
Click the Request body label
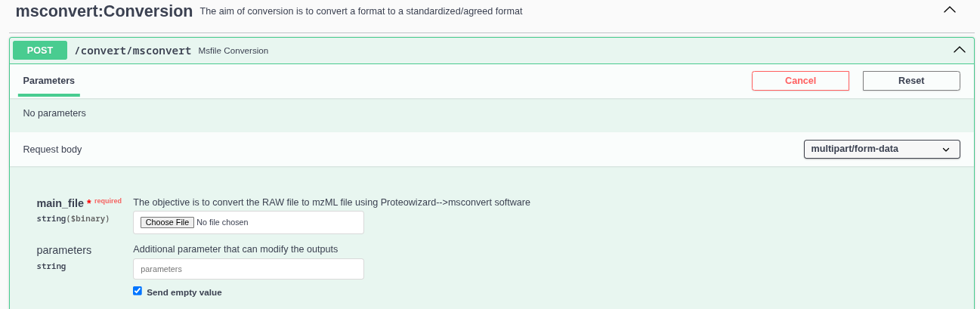[x=52, y=150]
